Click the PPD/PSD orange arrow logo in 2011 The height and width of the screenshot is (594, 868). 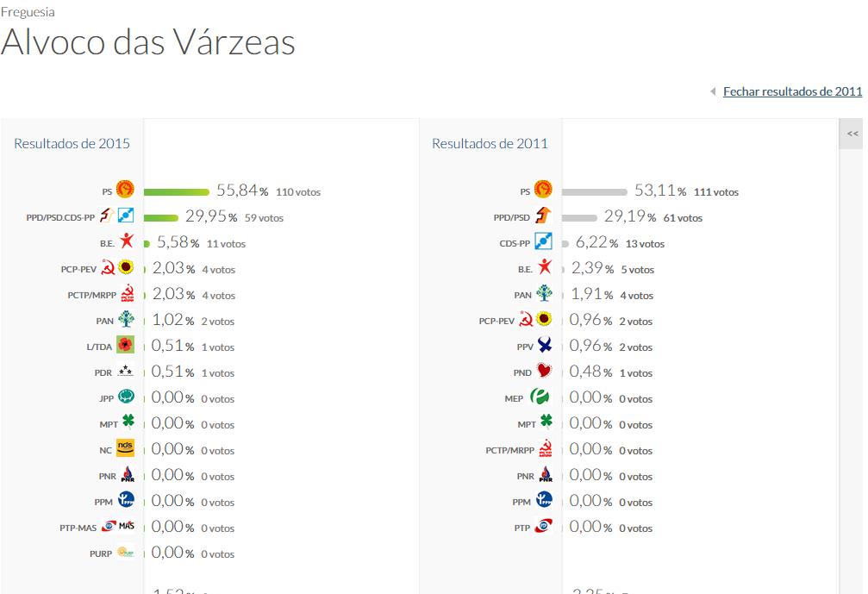pos(543,216)
